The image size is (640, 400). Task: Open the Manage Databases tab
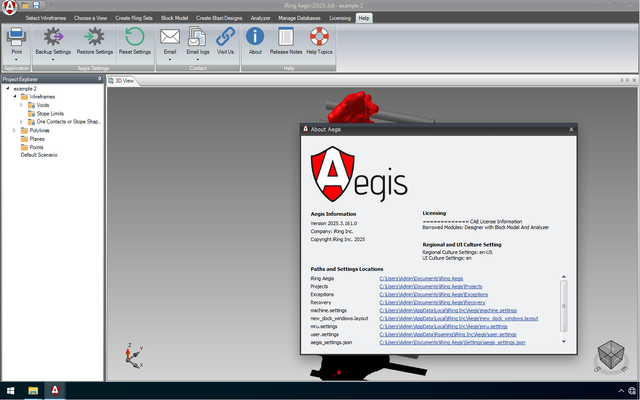coord(299,18)
